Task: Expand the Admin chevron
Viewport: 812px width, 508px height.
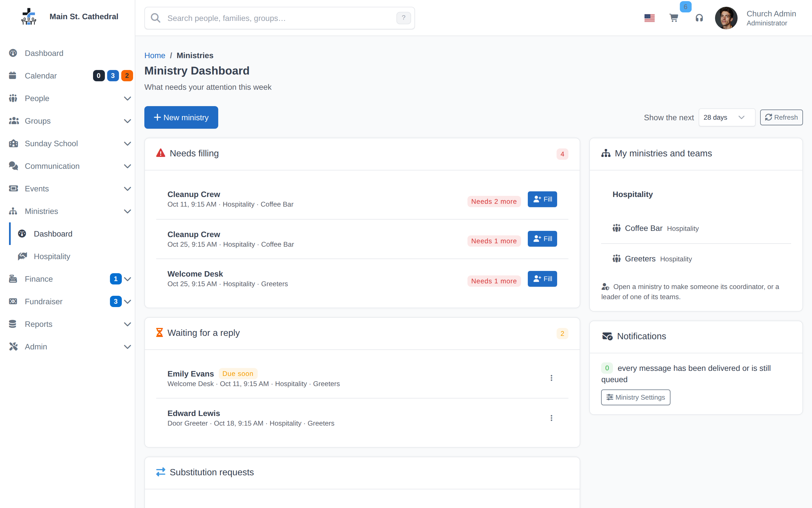Action: (x=127, y=347)
